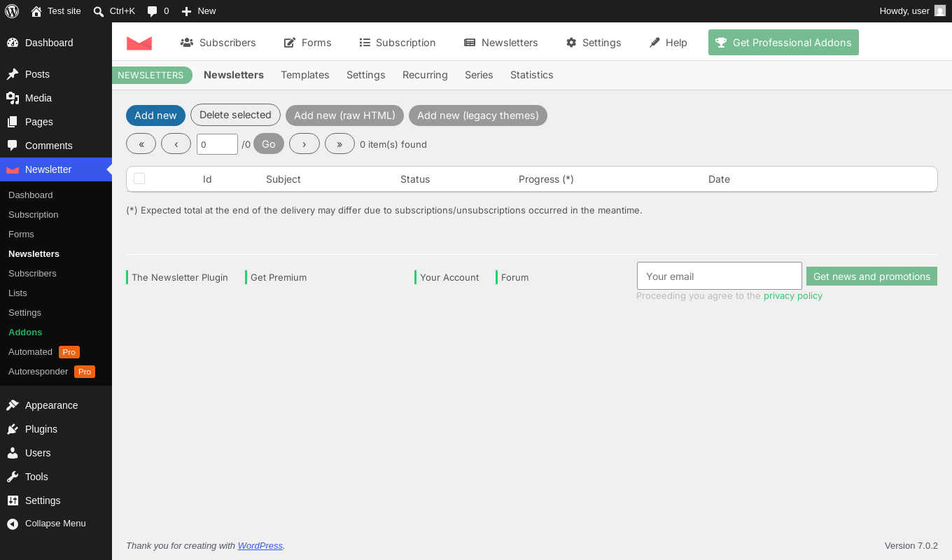Open the newsletter Settings sub-tab
The image size is (952, 560).
(366, 75)
